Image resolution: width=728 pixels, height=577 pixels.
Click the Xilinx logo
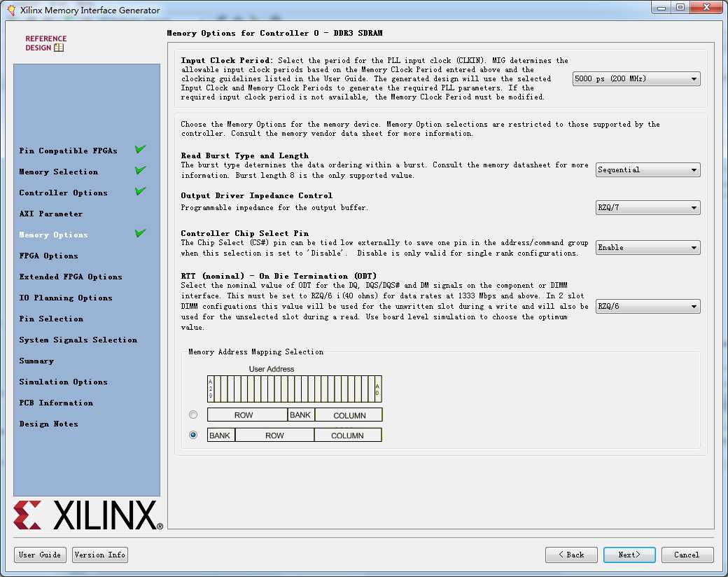click(88, 515)
